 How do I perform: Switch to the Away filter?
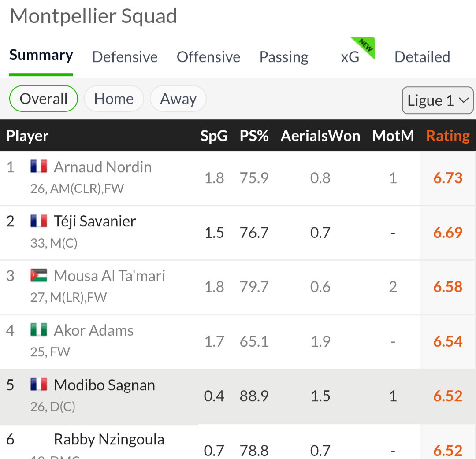tap(178, 99)
